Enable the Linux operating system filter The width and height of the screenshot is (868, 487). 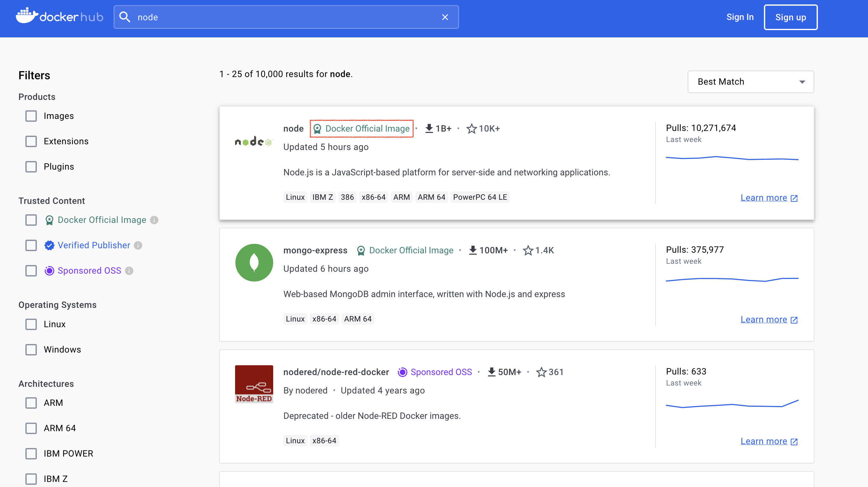pyautogui.click(x=31, y=324)
